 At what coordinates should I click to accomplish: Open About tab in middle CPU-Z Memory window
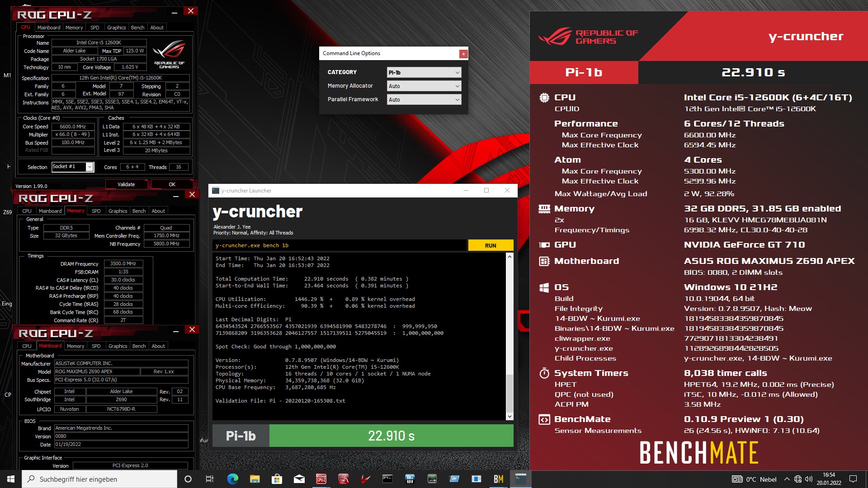pyautogui.click(x=158, y=211)
